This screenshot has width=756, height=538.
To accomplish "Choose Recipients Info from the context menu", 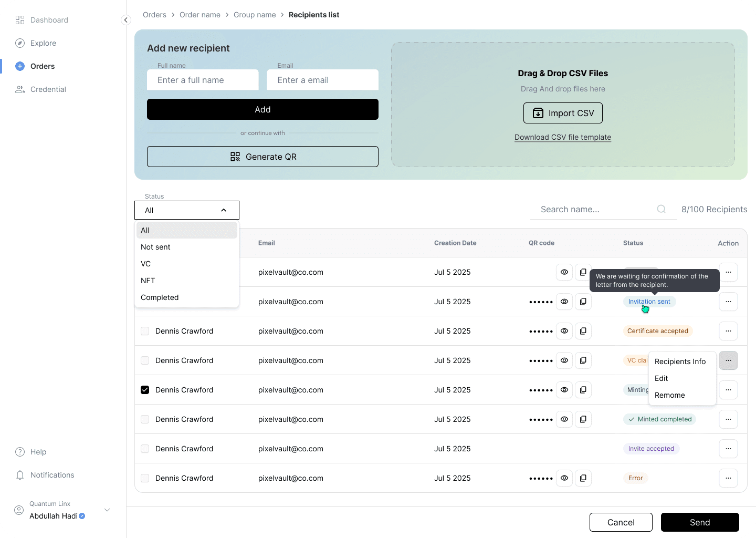I will [x=680, y=361].
